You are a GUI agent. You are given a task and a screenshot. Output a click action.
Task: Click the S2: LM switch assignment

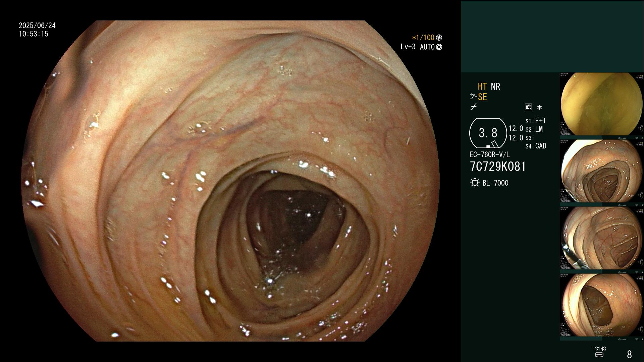pos(534,129)
